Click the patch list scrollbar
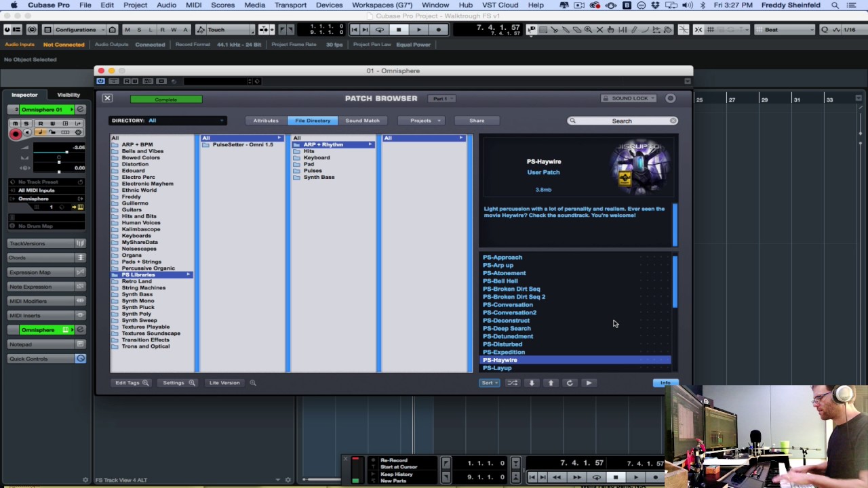Viewport: 868px width, 488px height. coord(675,282)
